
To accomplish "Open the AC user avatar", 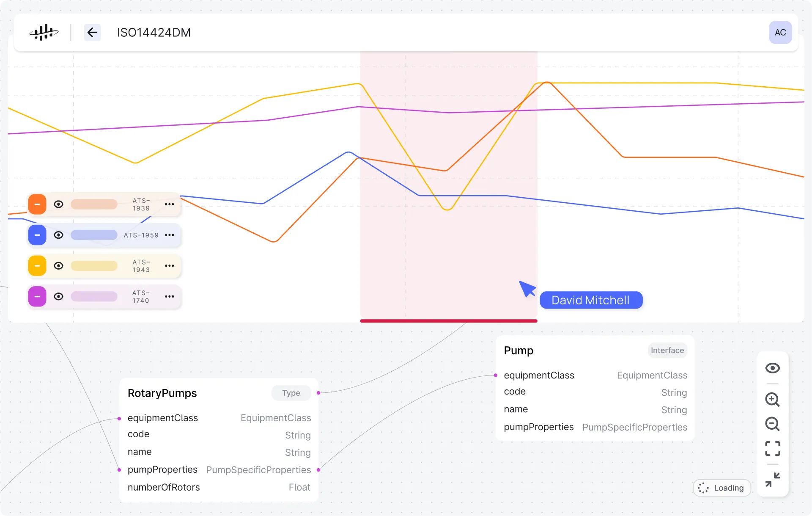I will (x=780, y=33).
